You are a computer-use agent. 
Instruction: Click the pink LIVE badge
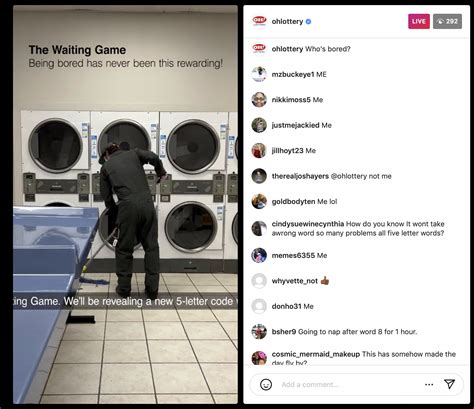(419, 21)
